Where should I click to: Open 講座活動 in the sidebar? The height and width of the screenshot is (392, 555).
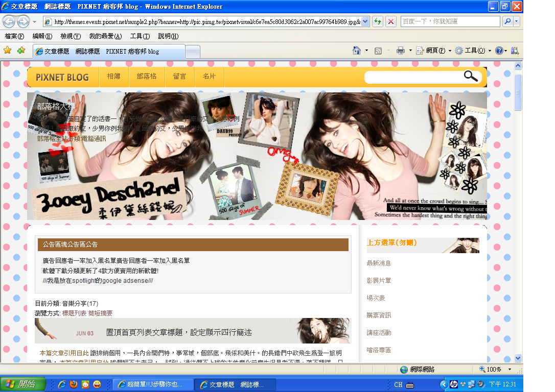click(379, 333)
